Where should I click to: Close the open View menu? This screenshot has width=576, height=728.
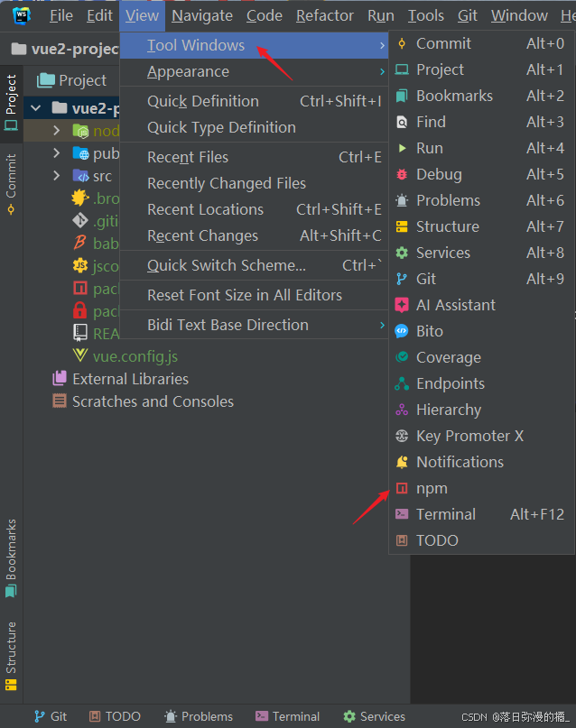[142, 15]
